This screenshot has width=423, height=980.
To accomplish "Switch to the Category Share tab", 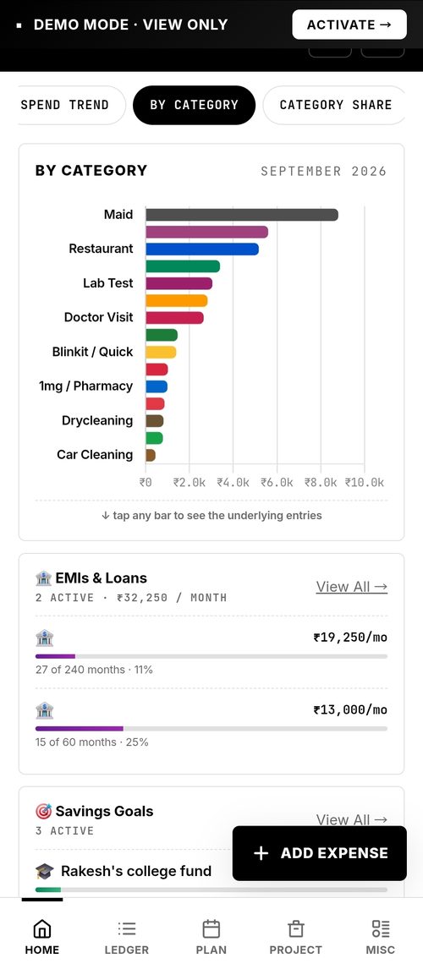I will [335, 105].
